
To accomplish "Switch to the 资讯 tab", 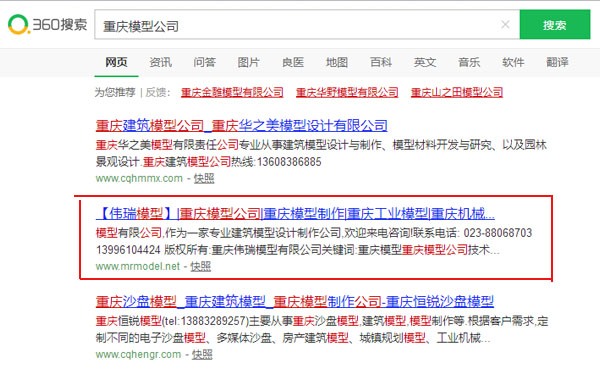I will pos(160,62).
